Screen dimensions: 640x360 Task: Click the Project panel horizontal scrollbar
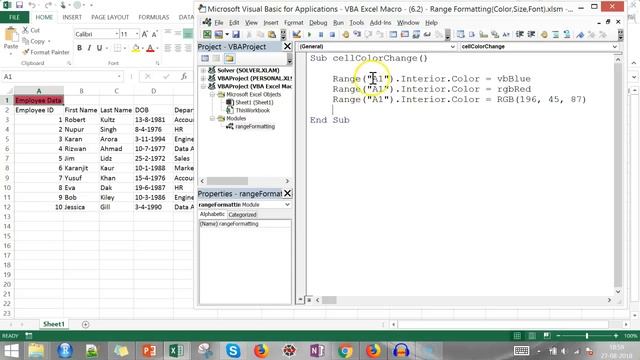(x=244, y=181)
